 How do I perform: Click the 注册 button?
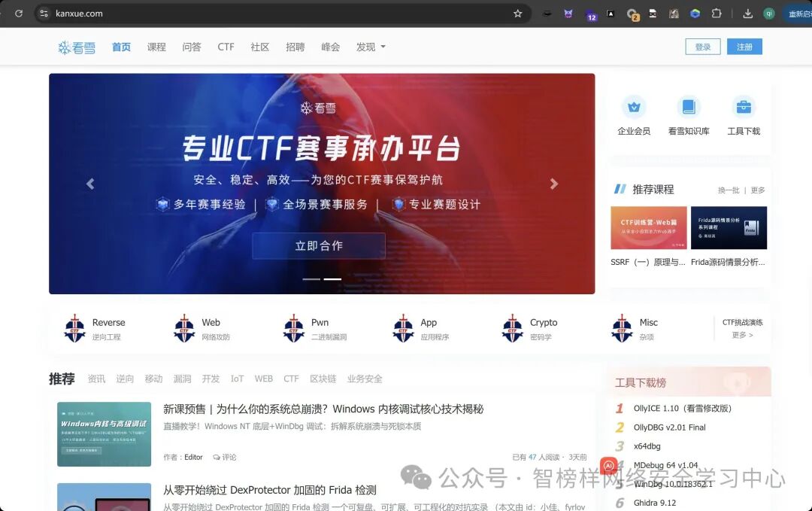[744, 47]
